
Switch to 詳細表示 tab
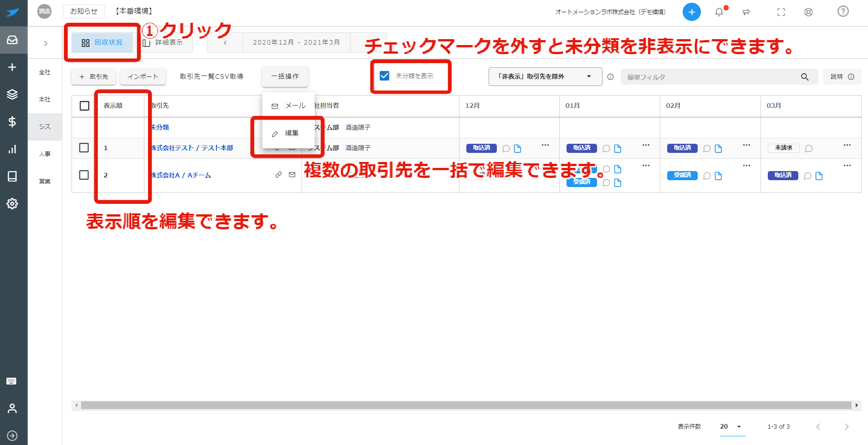(163, 42)
